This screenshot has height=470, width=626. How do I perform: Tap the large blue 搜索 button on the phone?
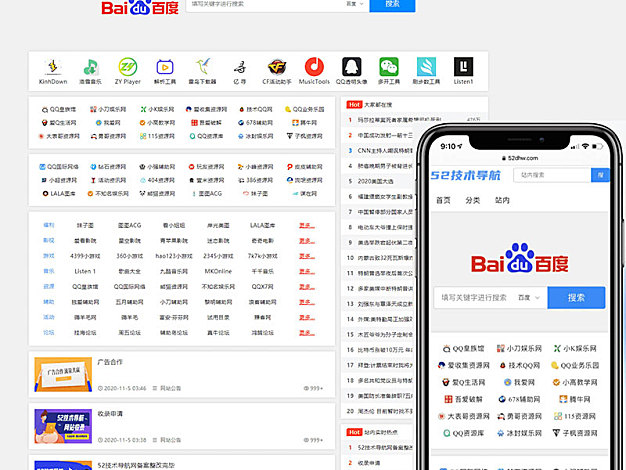click(x=576, y=297)
